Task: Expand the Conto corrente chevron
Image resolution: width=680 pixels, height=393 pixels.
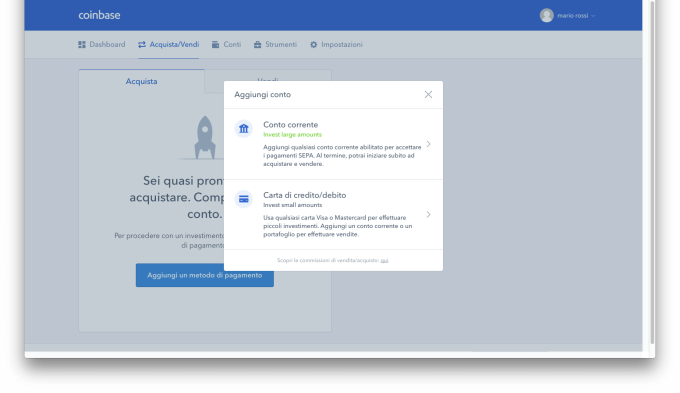Action: click(x=428, y=144)
